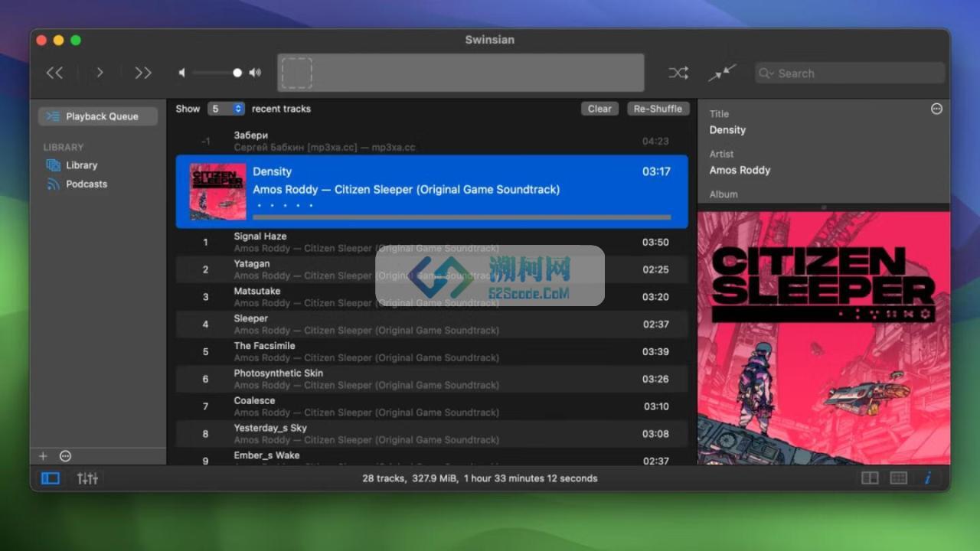Click the 02:25 duration of Yatagan
The image size is (980, 551).
655,269
